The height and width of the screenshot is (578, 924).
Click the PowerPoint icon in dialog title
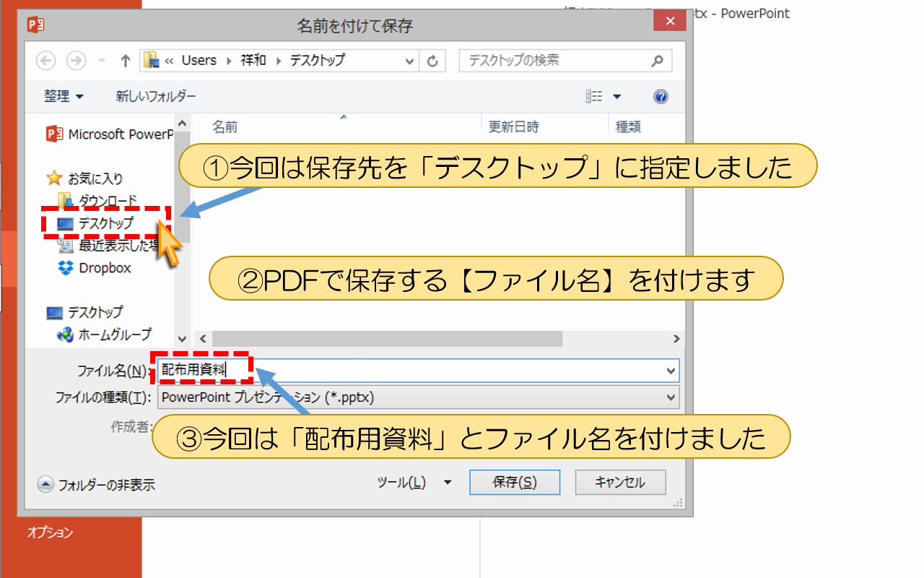tap(35, 25)
